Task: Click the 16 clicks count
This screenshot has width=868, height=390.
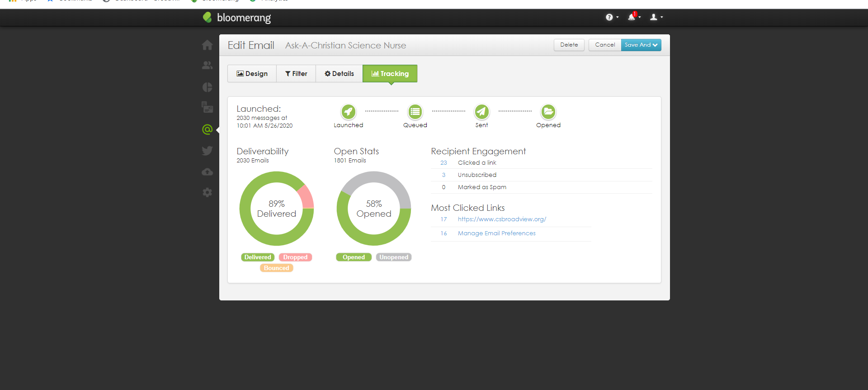Action: (x=443, y=233)
